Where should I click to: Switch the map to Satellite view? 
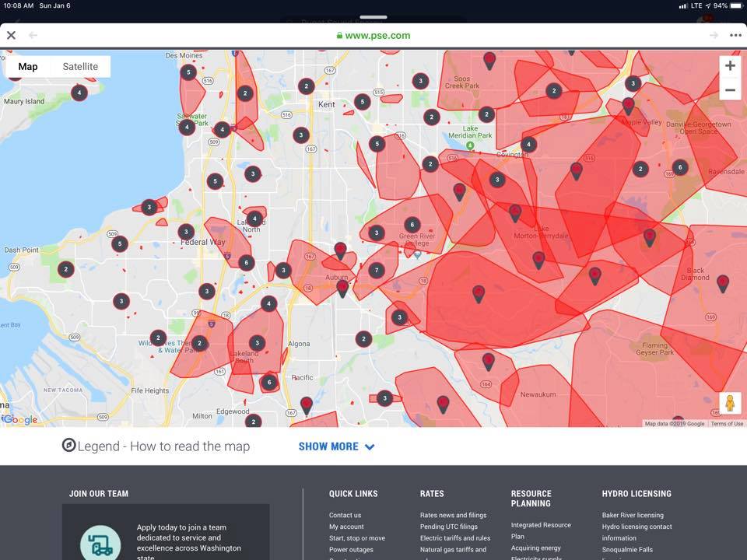[x=80, y=67]
